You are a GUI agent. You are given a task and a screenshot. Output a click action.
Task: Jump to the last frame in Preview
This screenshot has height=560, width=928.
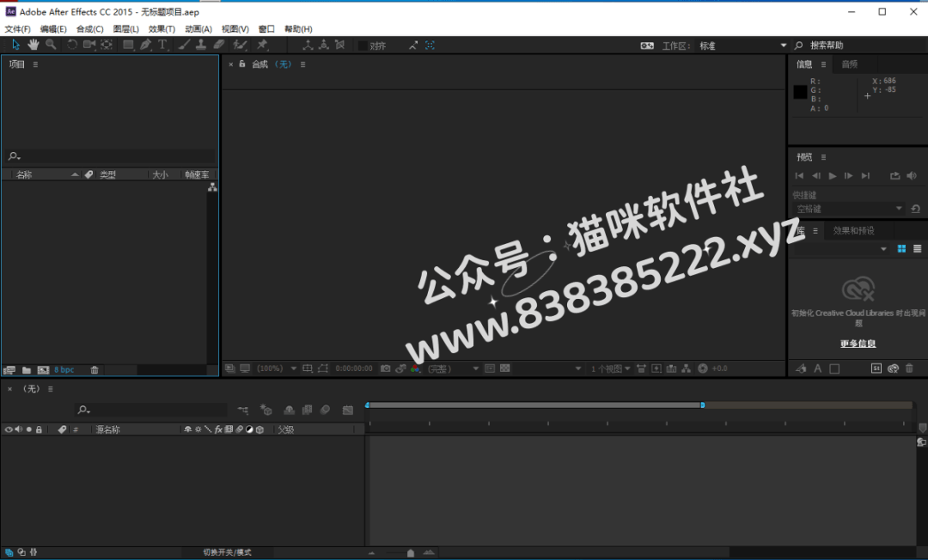pos(865,175)
